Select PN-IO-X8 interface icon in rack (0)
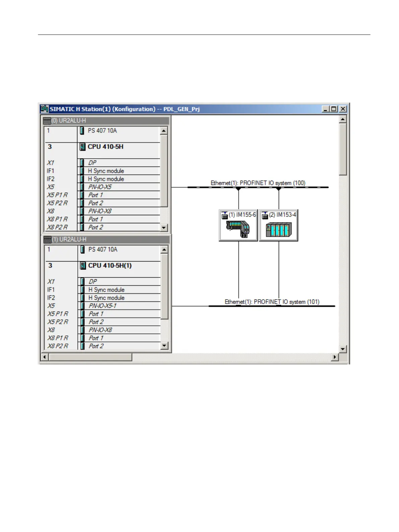The height and width of the screenshot is (532, 399). 82,211
